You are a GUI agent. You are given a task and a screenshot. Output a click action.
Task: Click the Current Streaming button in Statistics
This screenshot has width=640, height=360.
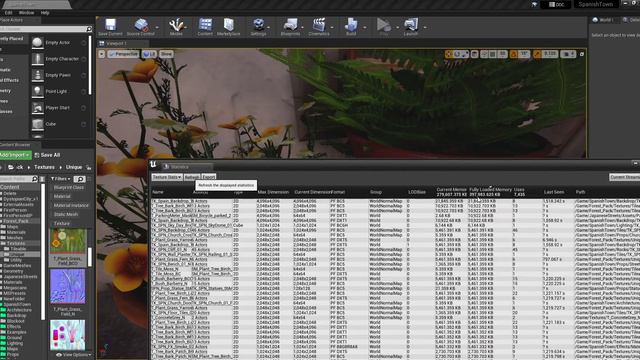pos(624,177)
